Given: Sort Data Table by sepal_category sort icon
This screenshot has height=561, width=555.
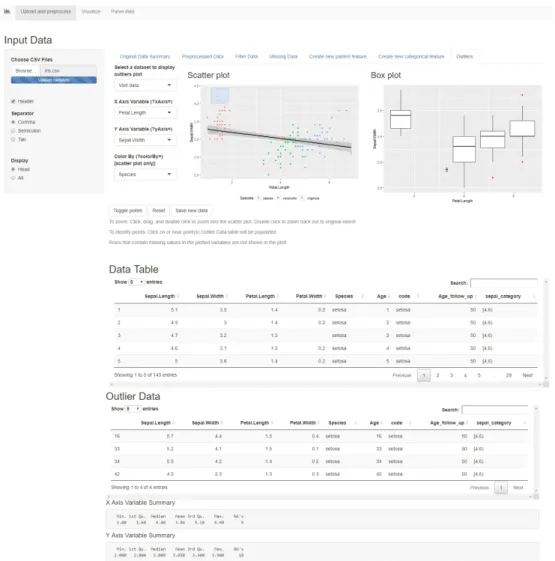Looking at the screenshot, I should 534,296.
